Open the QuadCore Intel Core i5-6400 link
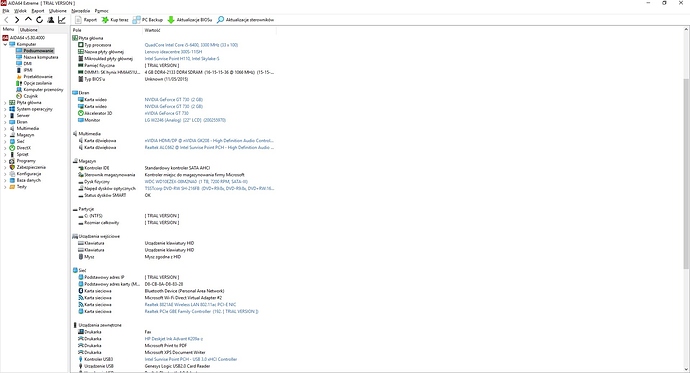The width and height of the screenshot is (690, 373). (191, 45)
